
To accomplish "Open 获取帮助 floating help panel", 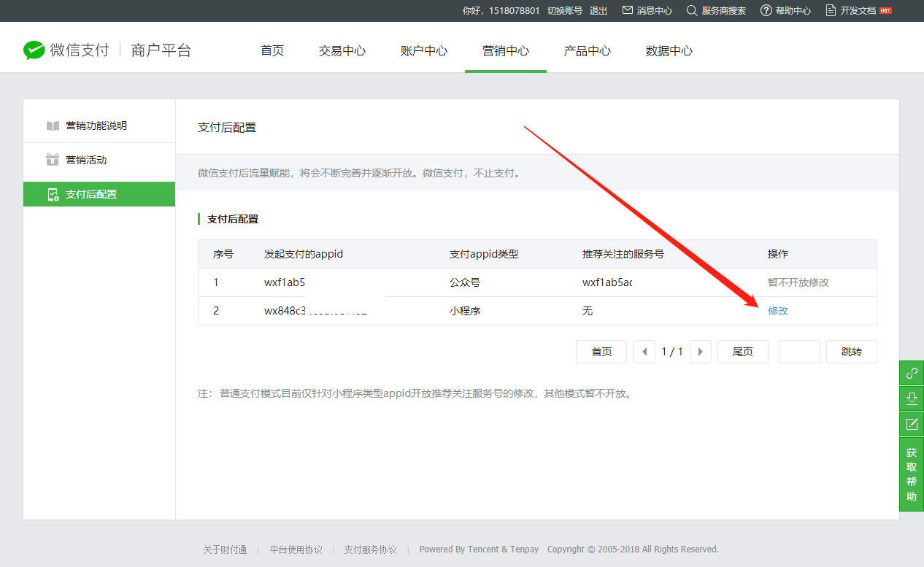I will click(911, 474).
